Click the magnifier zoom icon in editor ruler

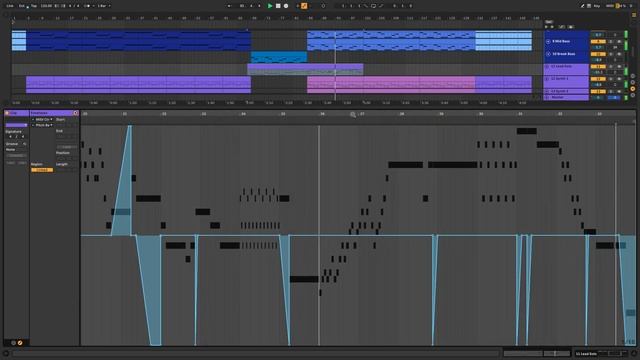(353, 115)
